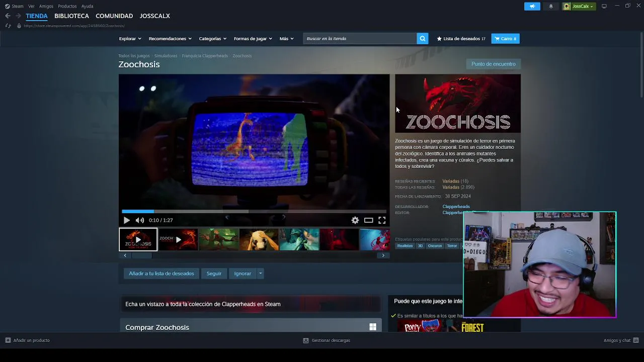Click the store search magnifier button
Viewport: 644px width, 362px height.
tap(423, 39)
